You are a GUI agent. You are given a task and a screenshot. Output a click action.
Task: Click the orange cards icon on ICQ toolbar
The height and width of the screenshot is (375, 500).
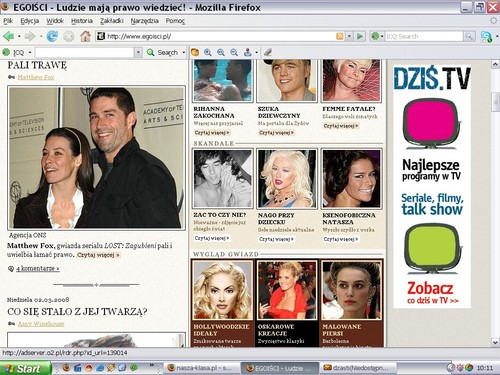195,52
